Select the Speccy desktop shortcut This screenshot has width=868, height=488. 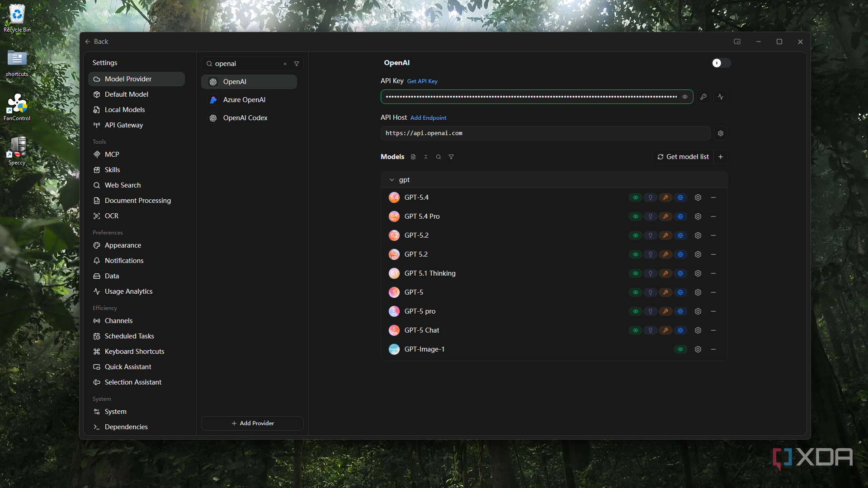tap(17, 151)
